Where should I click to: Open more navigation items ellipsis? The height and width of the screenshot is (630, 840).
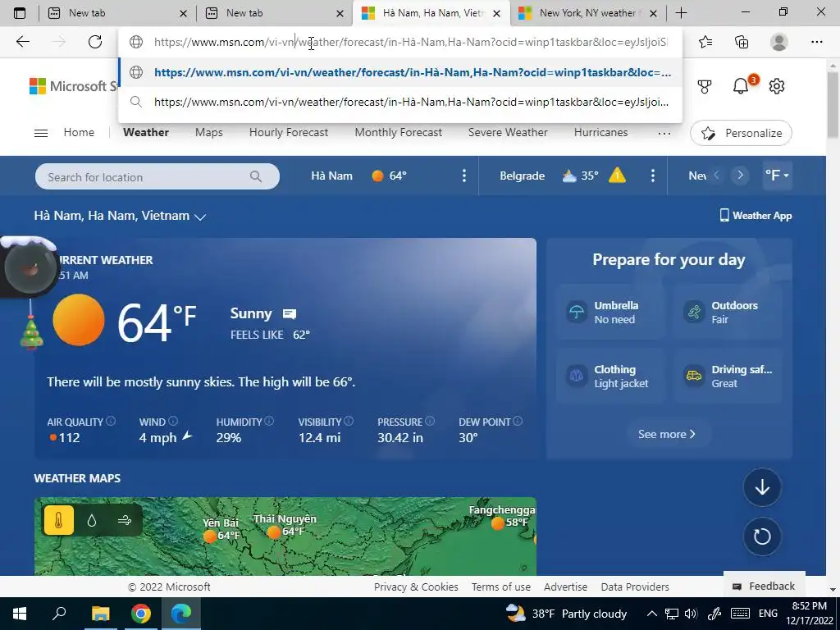click(x=664, y=133)
